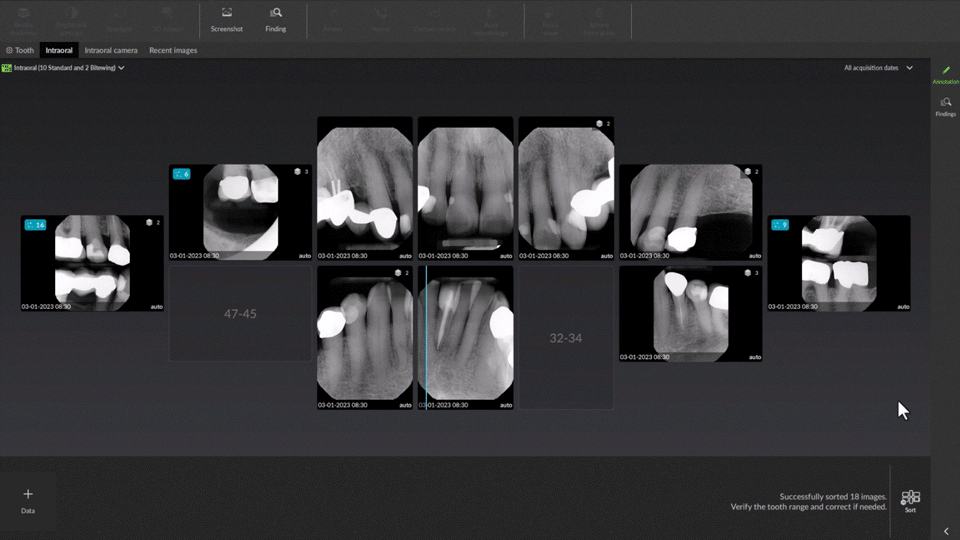Select the empty 32-34 placeholder slot

(565, 338)
